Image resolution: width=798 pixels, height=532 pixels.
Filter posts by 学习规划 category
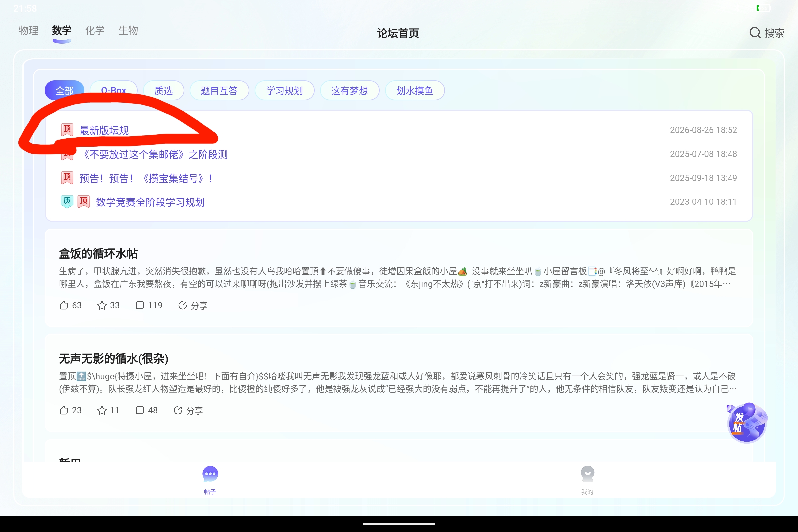tap(284, 90)
